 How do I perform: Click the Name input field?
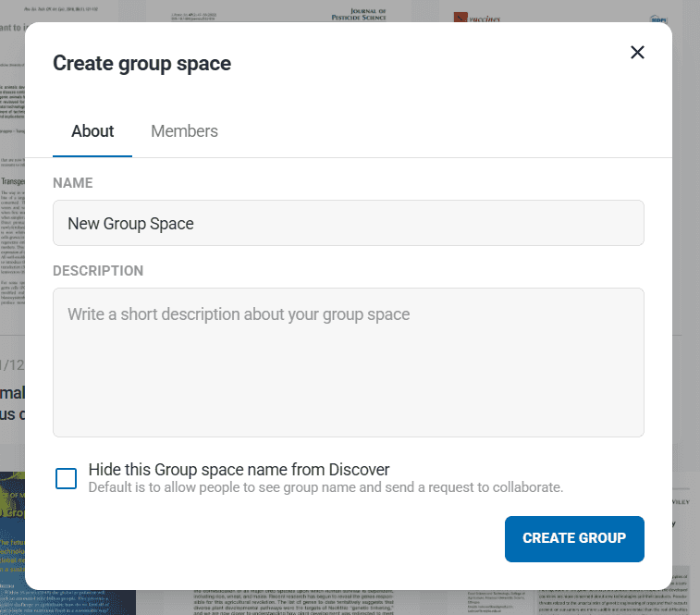pos(348,223)
